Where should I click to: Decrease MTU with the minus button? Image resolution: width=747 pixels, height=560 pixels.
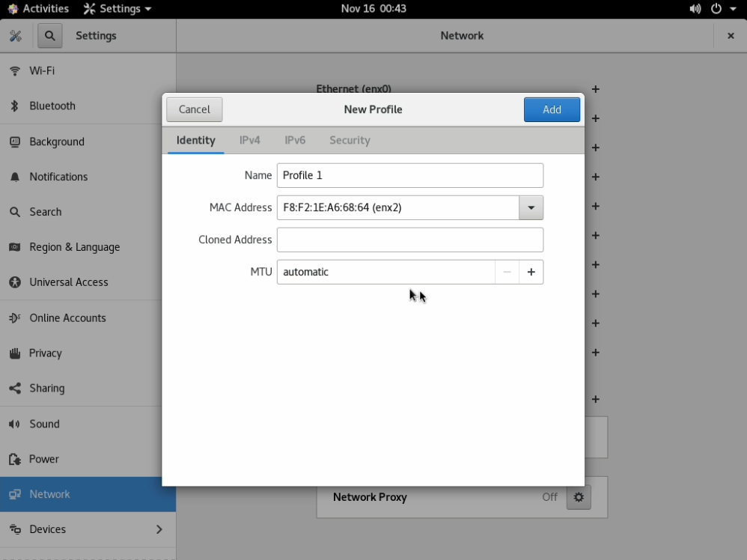click(x=507, y=273)
